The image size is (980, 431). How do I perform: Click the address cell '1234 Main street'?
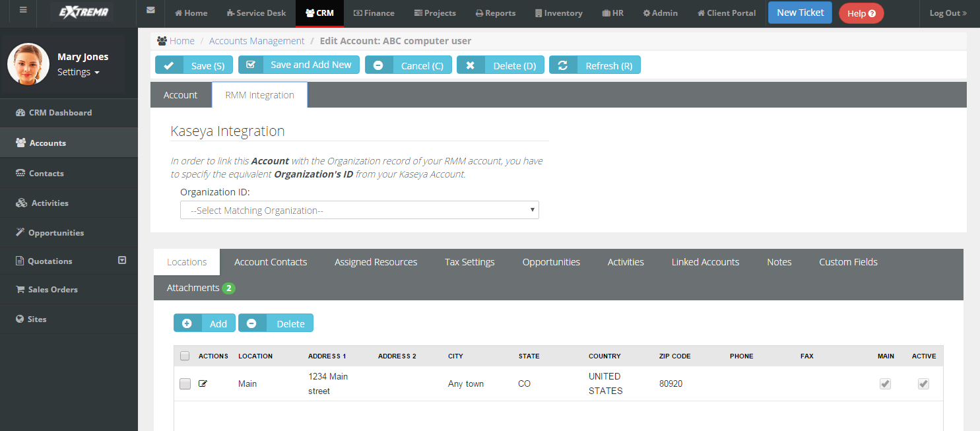click(x=328, y=383)
